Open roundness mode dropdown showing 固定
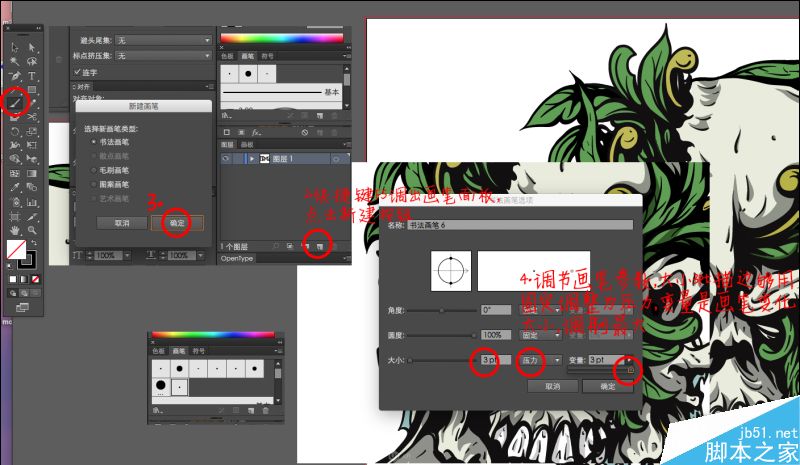Viewport: 800px width, 465px height. coord(541,335)
